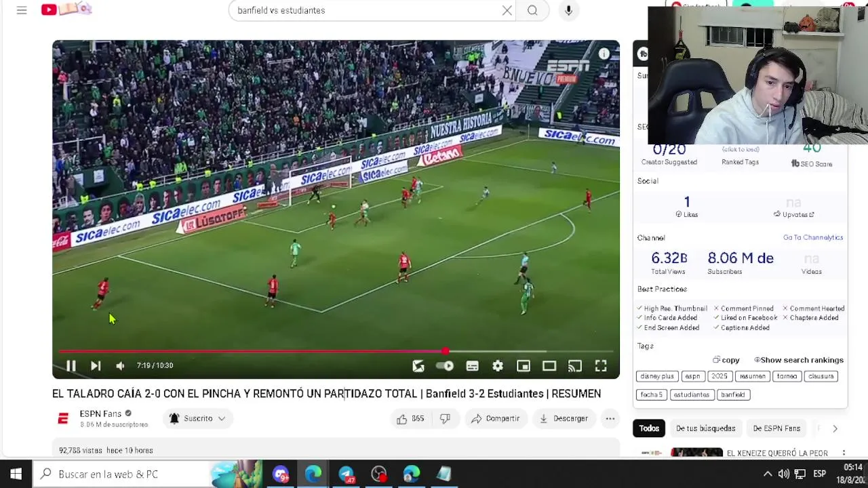Click the '8.06 M de' subscribers value
868x488 pixels.
[x=741, y=258]
